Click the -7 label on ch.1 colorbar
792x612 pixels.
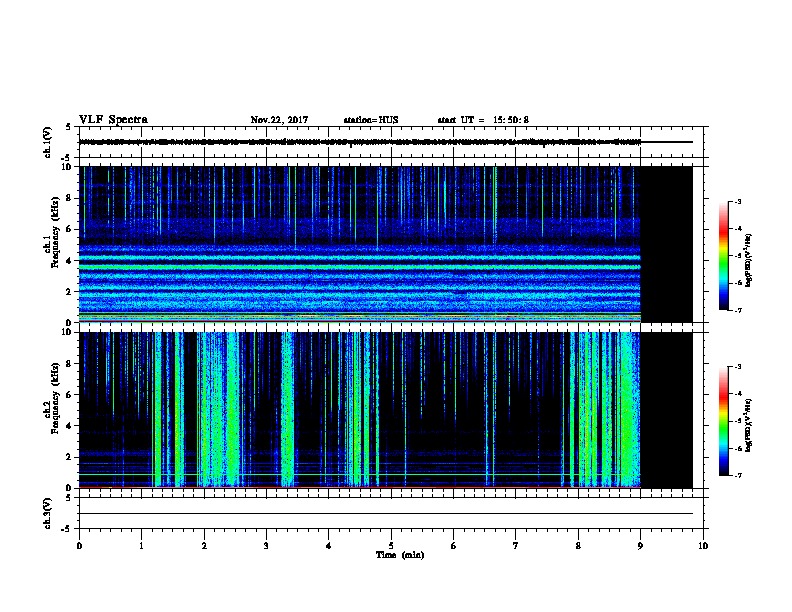(x=738, y=310)
